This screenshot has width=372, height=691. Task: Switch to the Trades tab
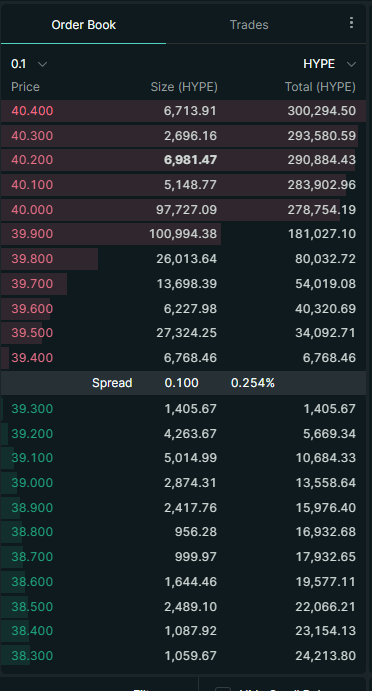[249, 25]
